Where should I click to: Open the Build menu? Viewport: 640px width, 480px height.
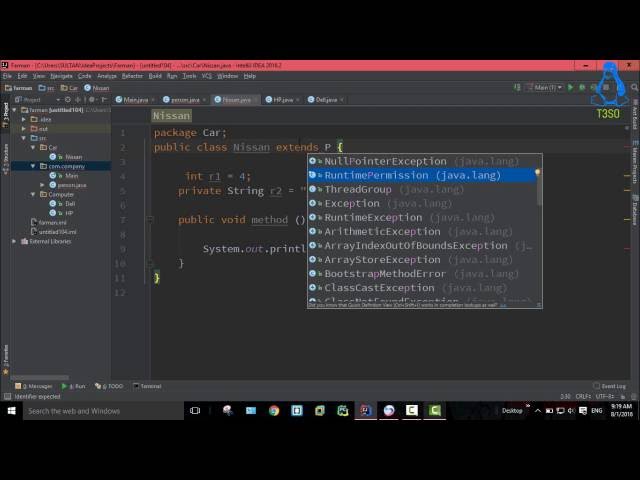coord(155,76)
